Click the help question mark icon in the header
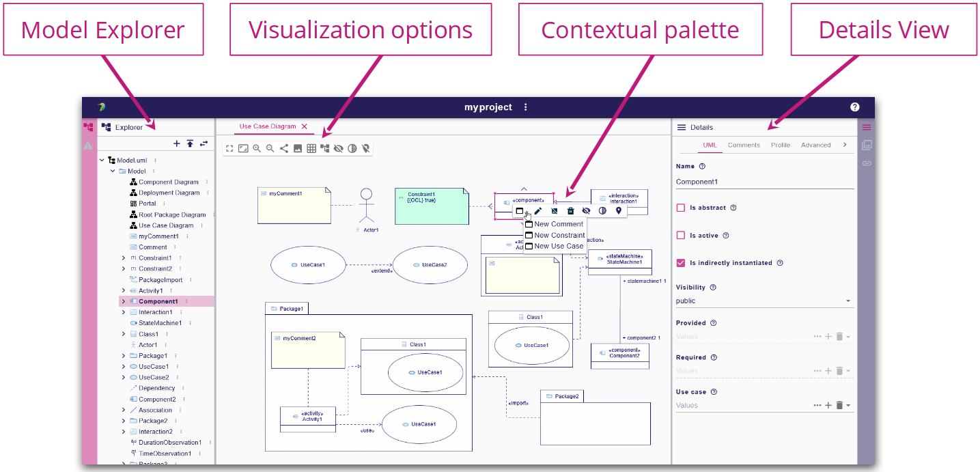The width and height of the screenshot is (980, 472). (854, 107)
